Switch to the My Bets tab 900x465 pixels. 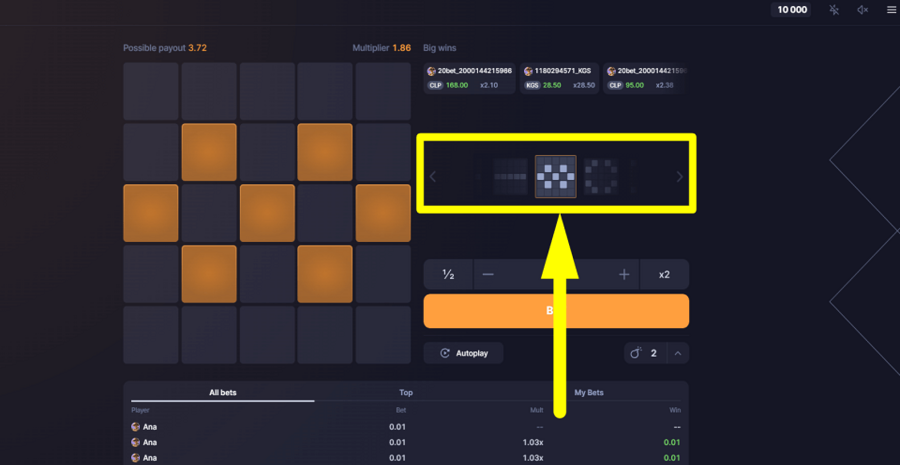pos(590,393)
